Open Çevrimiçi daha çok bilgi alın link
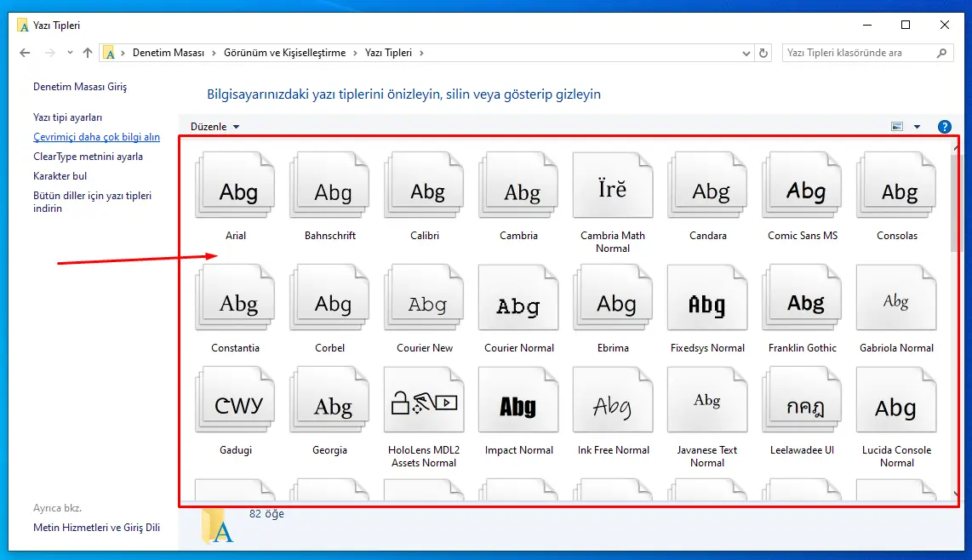 [x=97, y=137]
